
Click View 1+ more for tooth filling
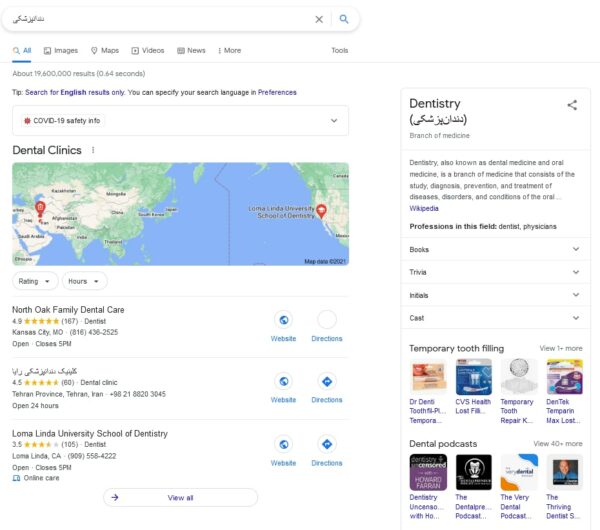click(x=561, y=348)
